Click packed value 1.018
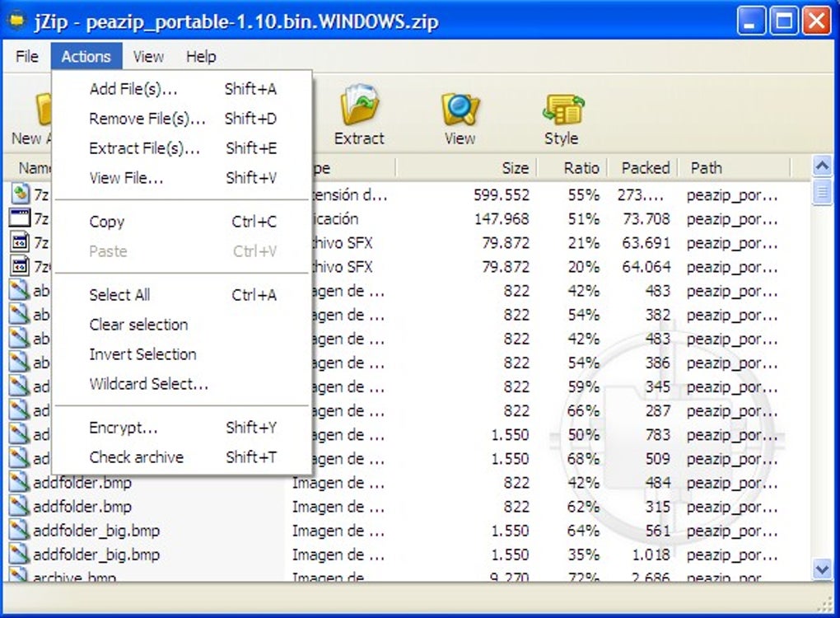The height and width of the screenshot is (618, 840). [651, 555]
